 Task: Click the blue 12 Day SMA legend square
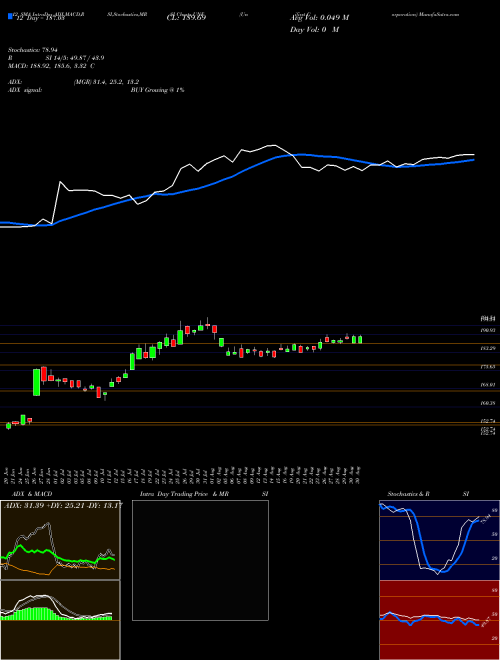point(10,16)
